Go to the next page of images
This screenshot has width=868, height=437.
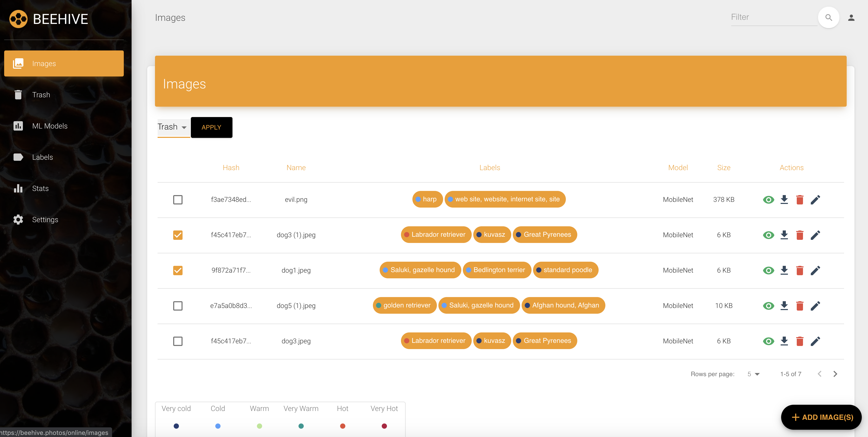(835, 374)
